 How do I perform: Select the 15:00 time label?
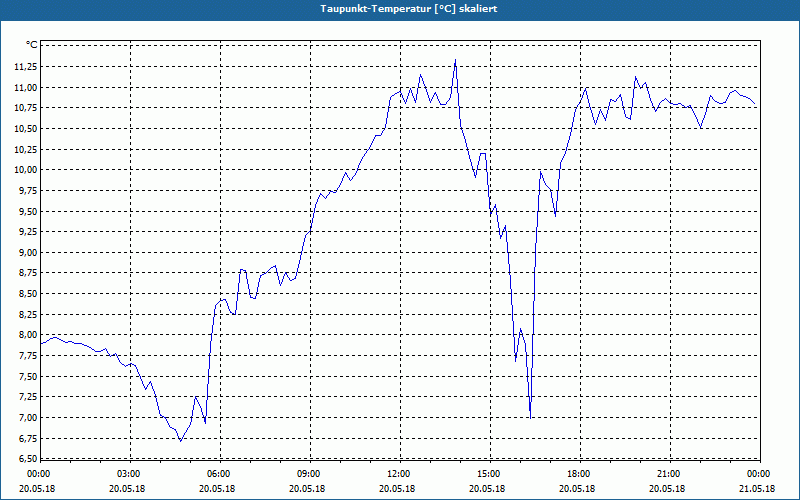tap(488, 474)
